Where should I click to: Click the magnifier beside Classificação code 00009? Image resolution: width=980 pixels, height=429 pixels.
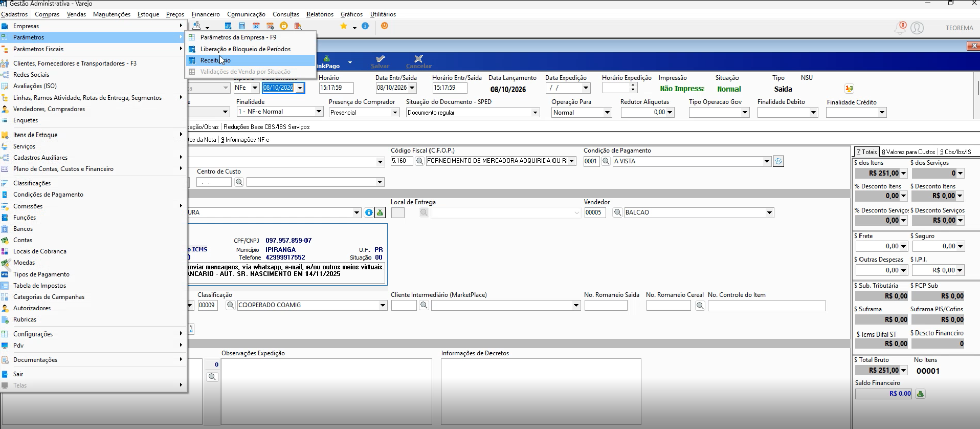point(230,305)
